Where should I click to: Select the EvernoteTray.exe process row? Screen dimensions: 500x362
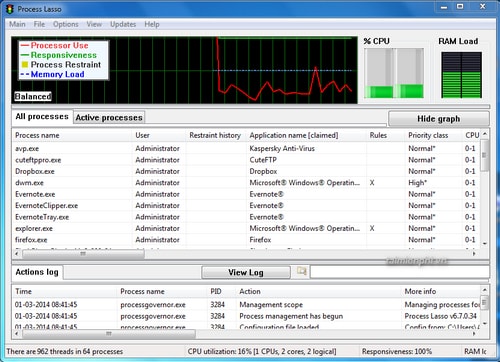[247, 217]
